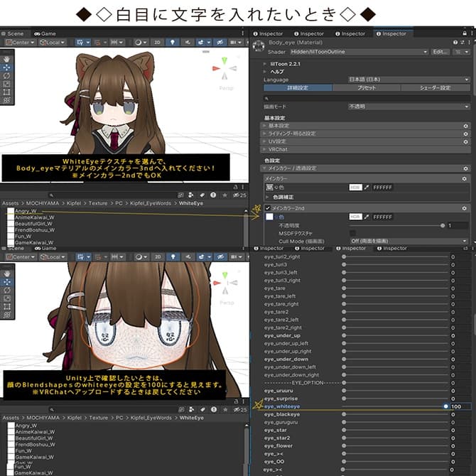Click the eye_whiteeye slider set to 100
The width and height of the screenshot is (476, 476).
tap(394, 406)
